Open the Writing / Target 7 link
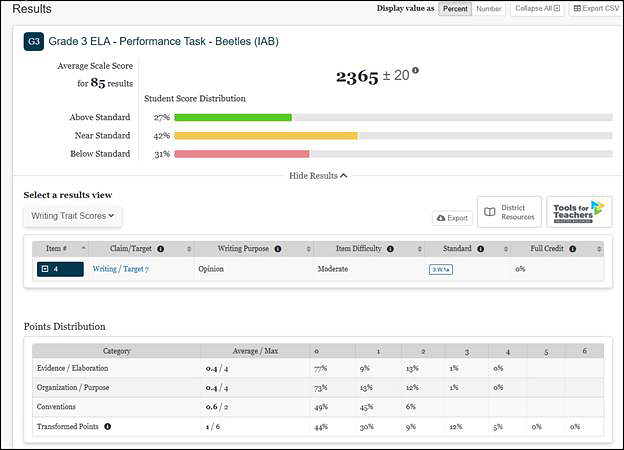The width and height of the screenshot is (624, 450). pos(121,269)
